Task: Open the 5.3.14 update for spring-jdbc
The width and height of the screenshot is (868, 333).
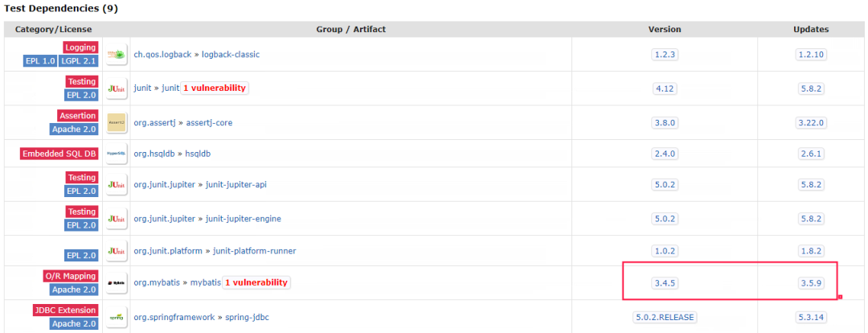Action: pyautogui.click(x=810, y=317)
